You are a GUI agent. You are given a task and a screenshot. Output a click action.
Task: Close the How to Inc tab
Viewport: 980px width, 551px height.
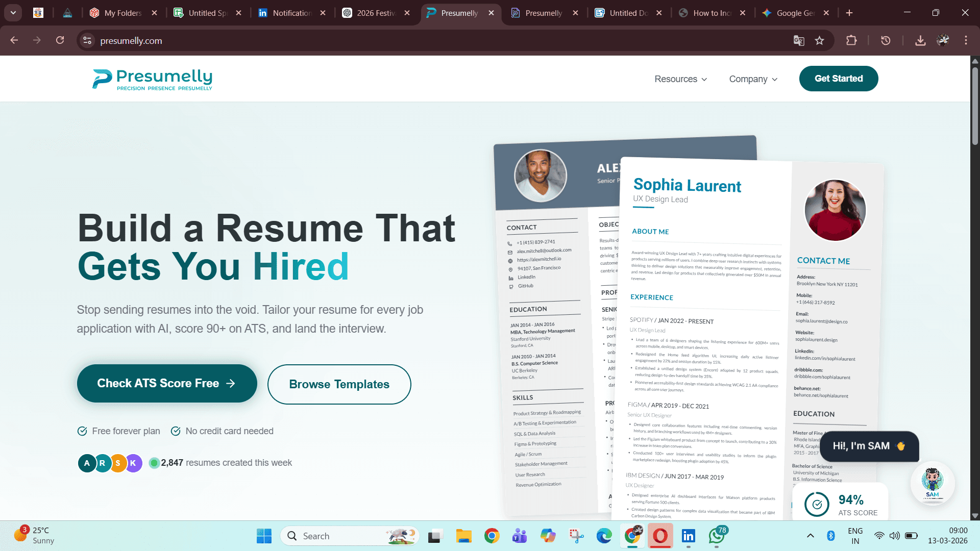[x=743, y=13]
